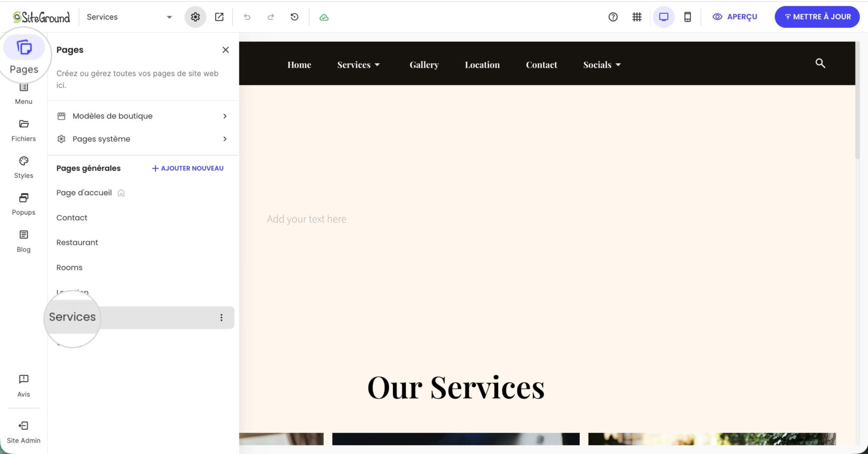The height and width of the screenshot is (454, 868).
Task: Click the Our Services heading
Action: click(456, 387)
